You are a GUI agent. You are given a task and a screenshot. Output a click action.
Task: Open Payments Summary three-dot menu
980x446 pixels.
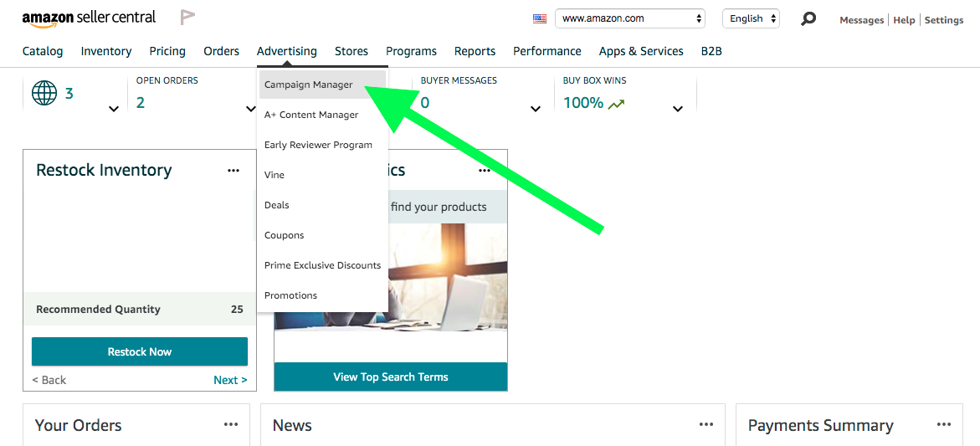point(944,425)
